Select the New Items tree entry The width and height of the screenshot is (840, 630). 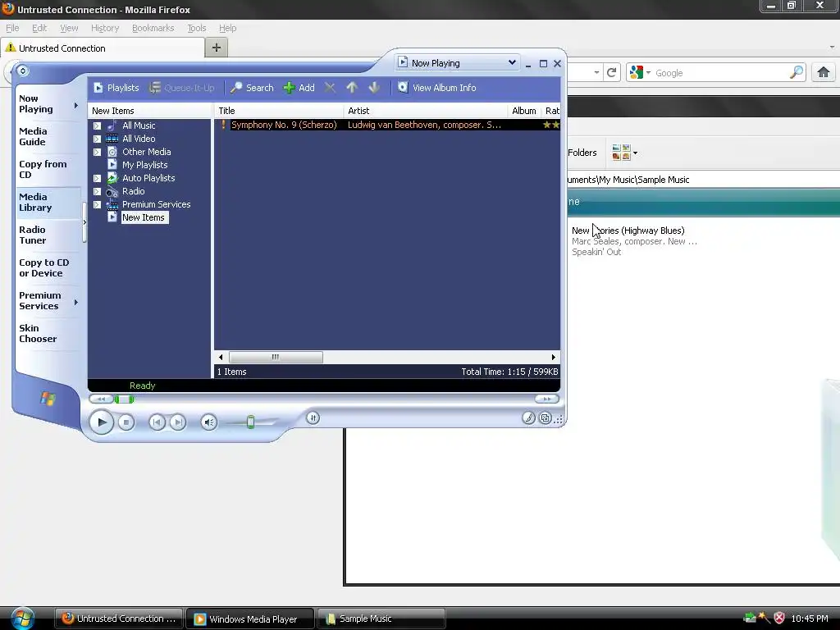point(143,217)
